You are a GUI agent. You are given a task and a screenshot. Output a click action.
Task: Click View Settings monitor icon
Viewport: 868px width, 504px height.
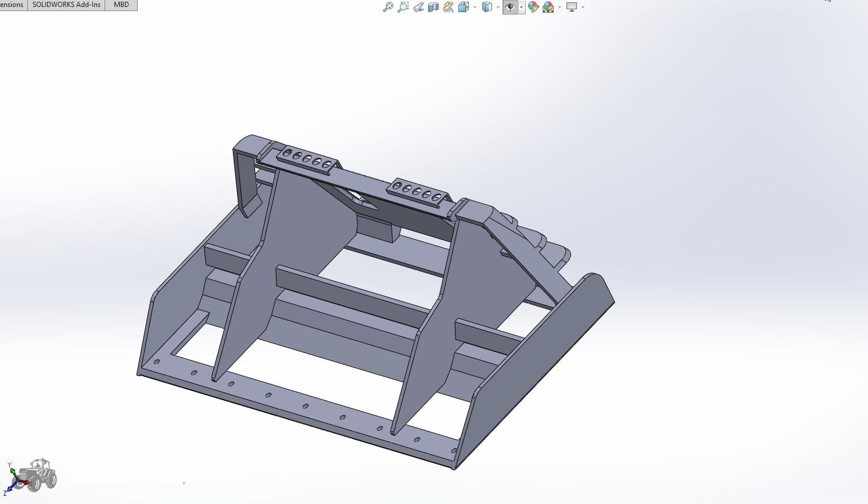coord(572,7)
